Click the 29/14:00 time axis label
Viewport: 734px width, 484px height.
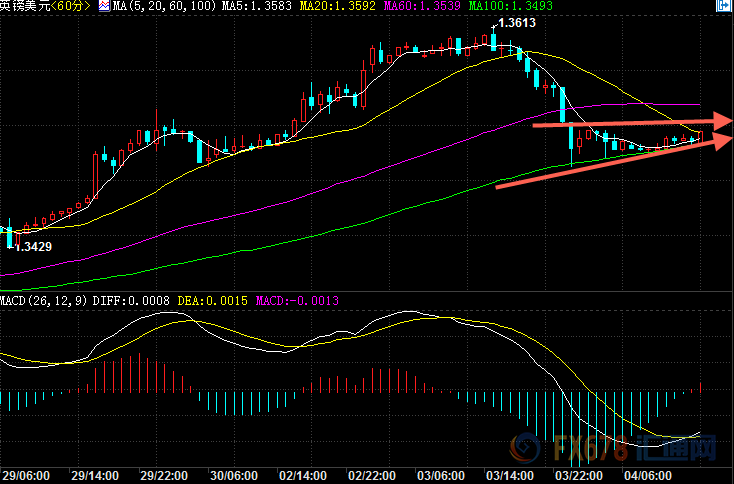(x=95, y=476)
